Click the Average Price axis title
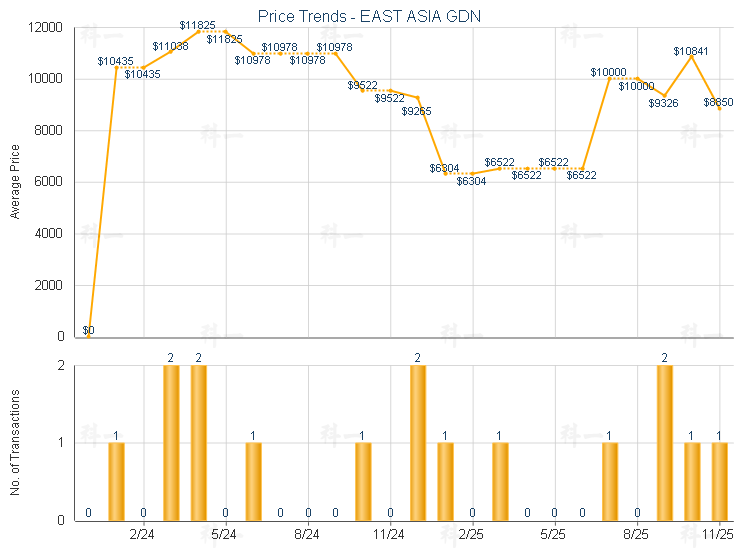Screen dimensions: 740x550 [15, 182]
